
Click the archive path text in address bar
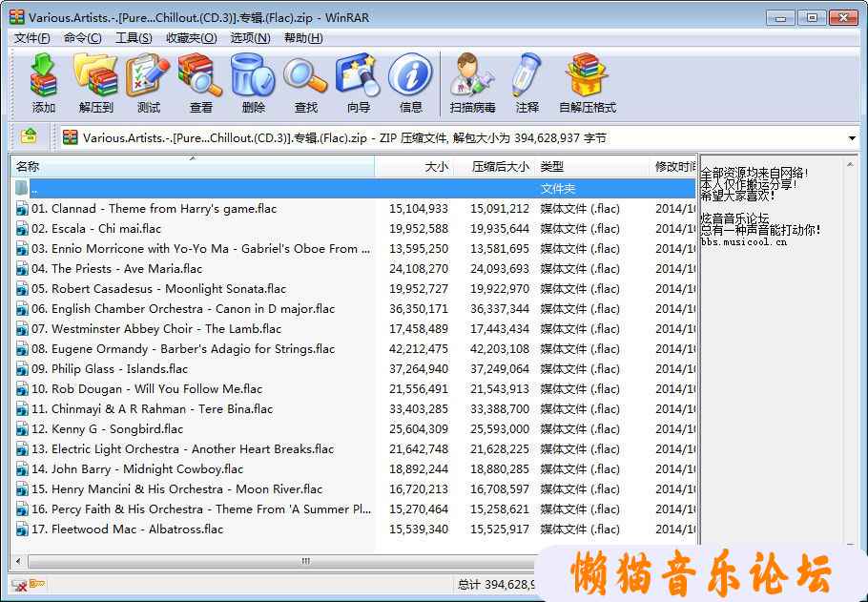pos(344,138)
